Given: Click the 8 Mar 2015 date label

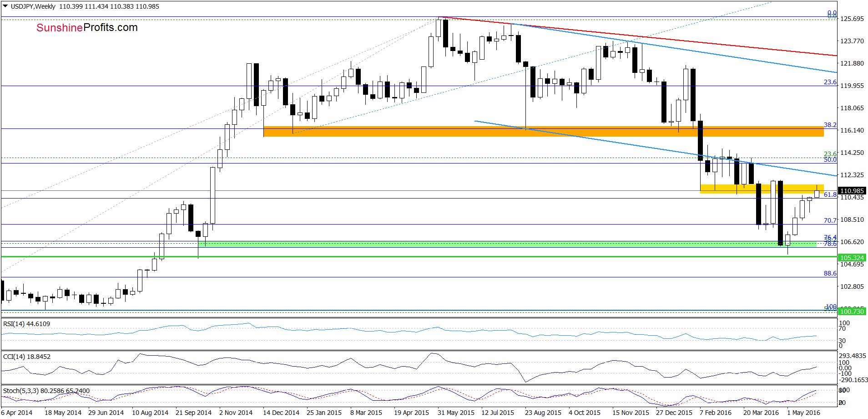Looking at the screenshot, I should (366, 413).
